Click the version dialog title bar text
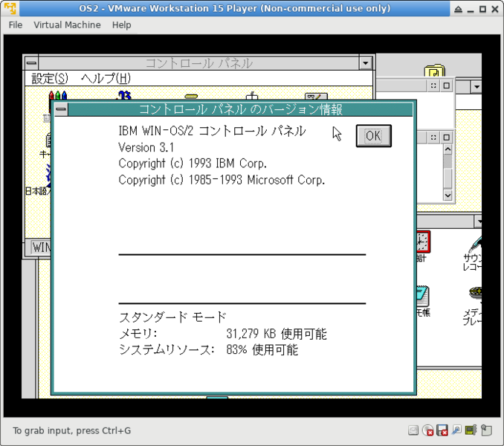This screenshot has width=504, height=446. pos(241,109)
